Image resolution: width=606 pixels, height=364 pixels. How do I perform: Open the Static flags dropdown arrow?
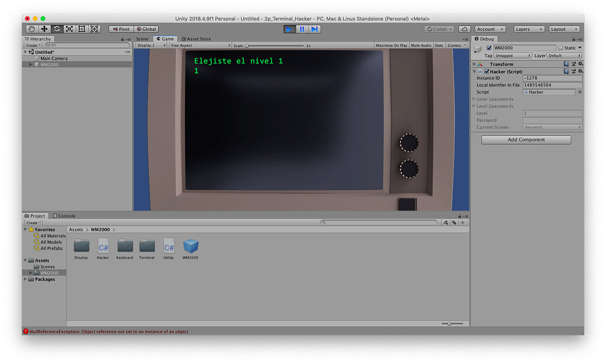coord(580,48)
